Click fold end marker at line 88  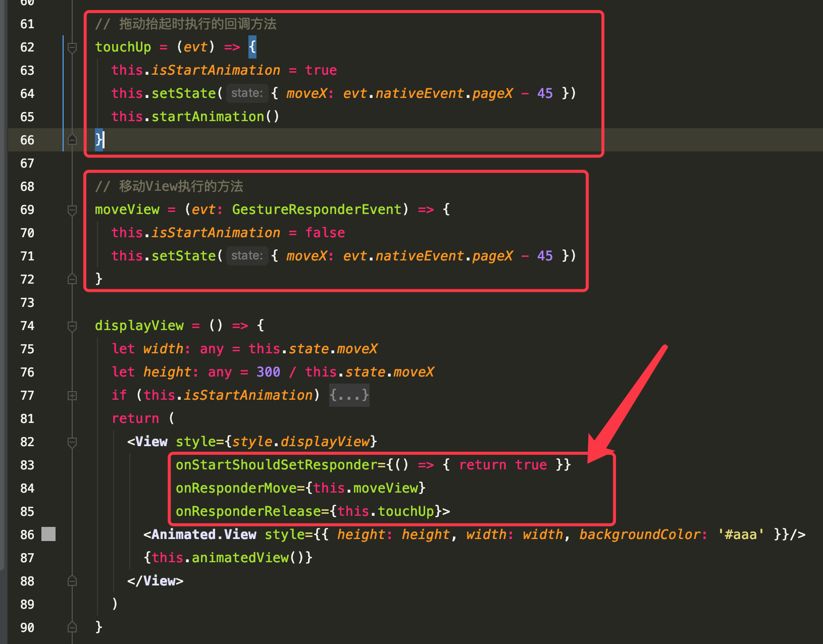point(72,581)
